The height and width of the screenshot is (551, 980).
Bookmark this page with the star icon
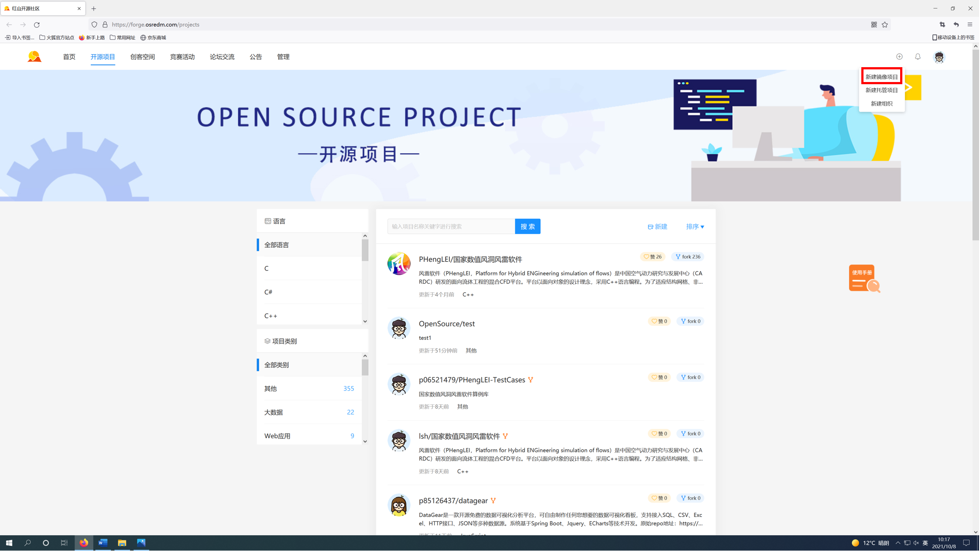[x=885, y=25]
